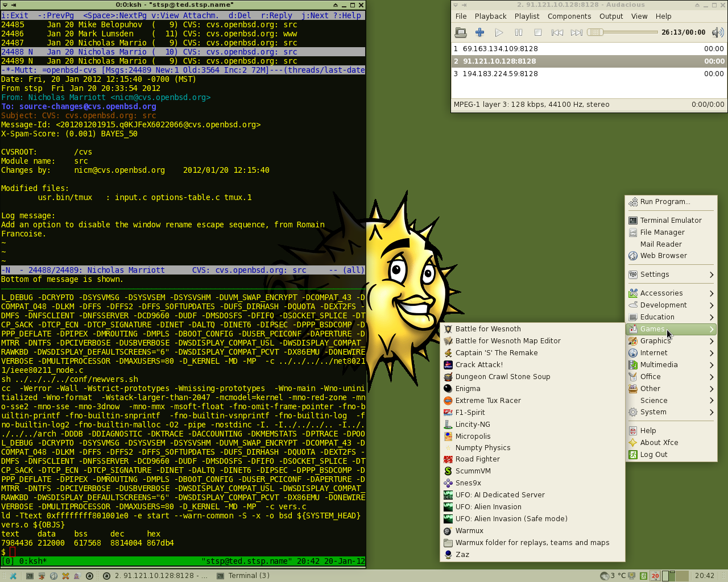Image resolution: width=728 pixels, height=582 pixels.
Task: Click Run Program... in the Xfce menu
Action: click(664, 202)
